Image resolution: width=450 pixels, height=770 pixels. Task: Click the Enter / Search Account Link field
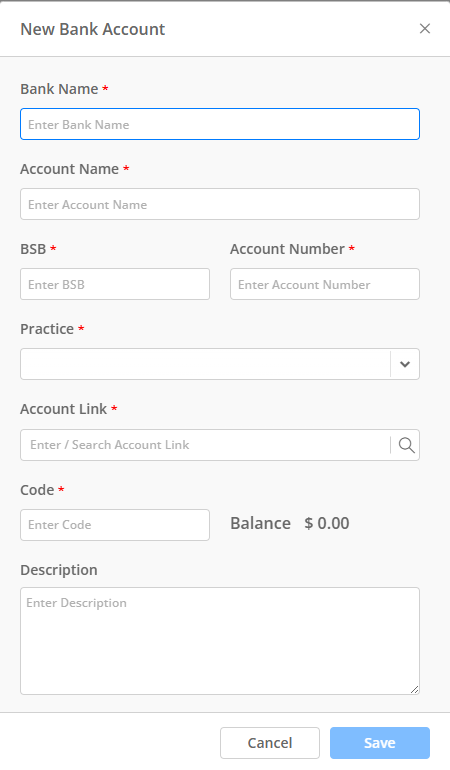[x=205, y=445]
